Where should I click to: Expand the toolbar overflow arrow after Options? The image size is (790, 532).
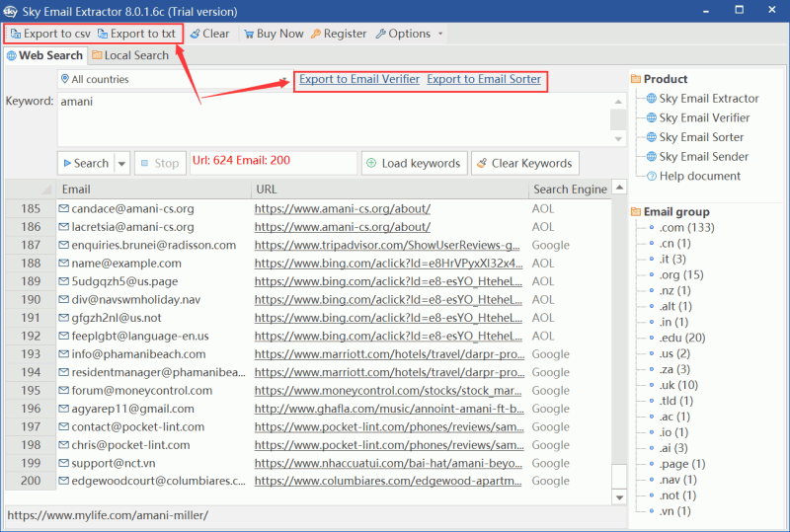point(440,34)
